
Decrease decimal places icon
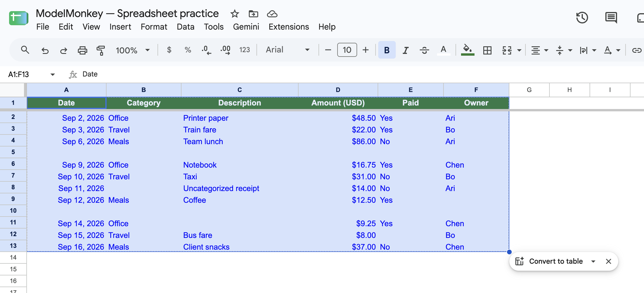pos(206,50)
